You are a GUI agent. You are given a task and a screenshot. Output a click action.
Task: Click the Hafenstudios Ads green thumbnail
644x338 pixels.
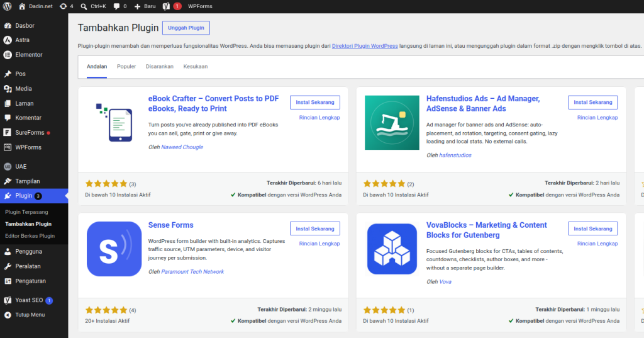click(x=392, y=123)
